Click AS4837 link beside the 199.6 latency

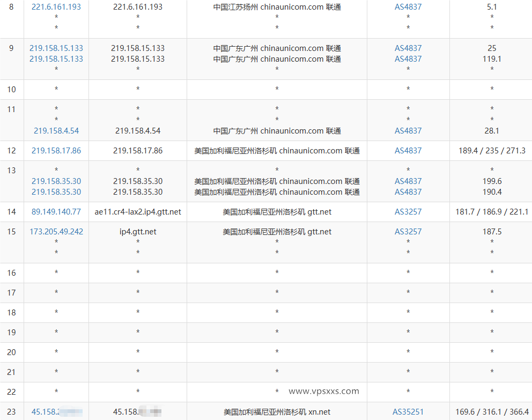(408, 181)
